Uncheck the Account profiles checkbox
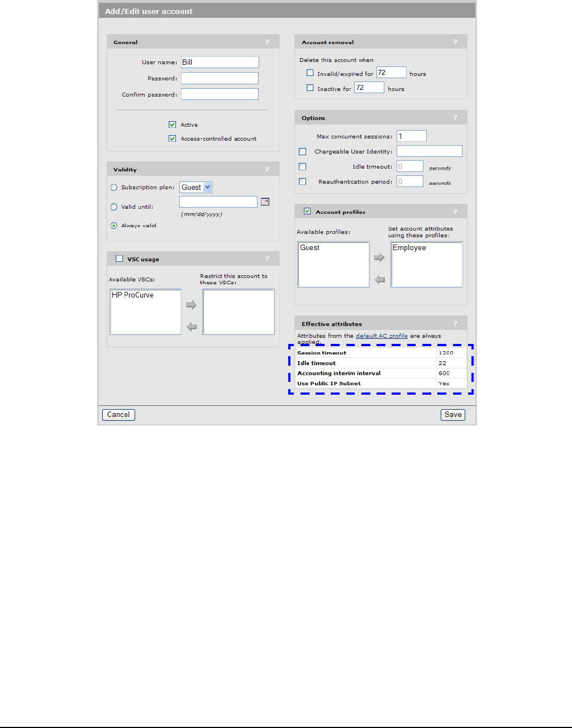 [x=307, y=211]
